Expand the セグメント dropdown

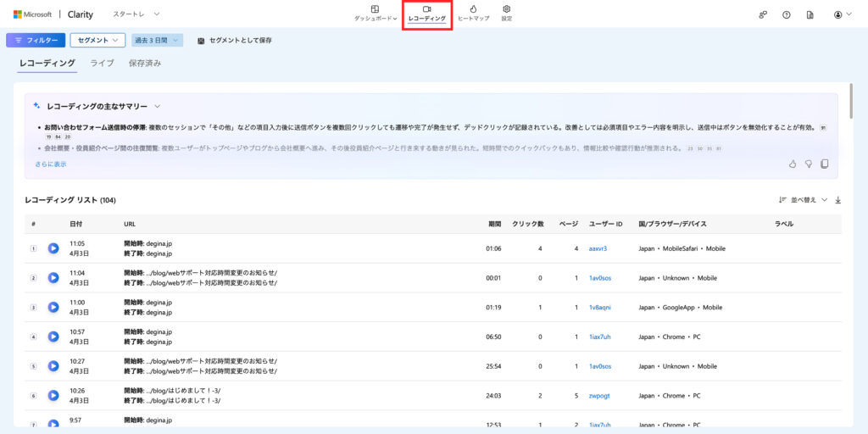(x=97, y=40)
